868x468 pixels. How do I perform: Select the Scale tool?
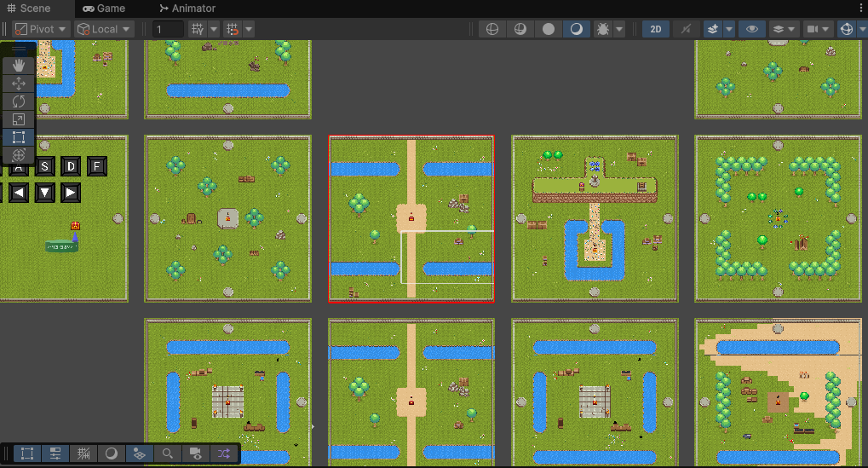[19, 119]
